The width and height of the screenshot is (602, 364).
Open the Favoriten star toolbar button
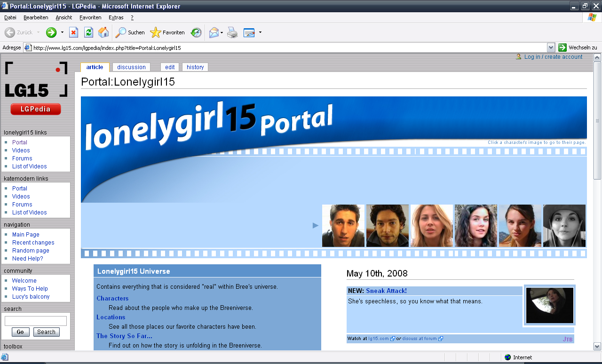[x=167, y=32]
